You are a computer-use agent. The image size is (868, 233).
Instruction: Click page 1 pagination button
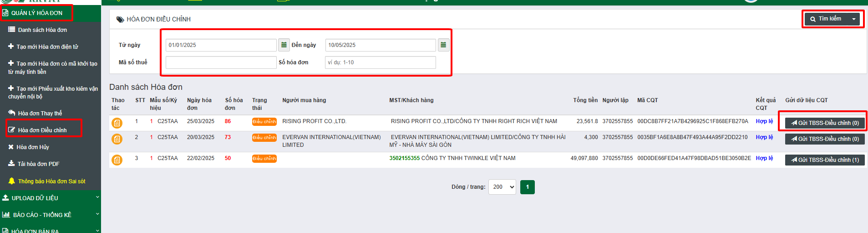pyautogui.click(x=527, y=187)
